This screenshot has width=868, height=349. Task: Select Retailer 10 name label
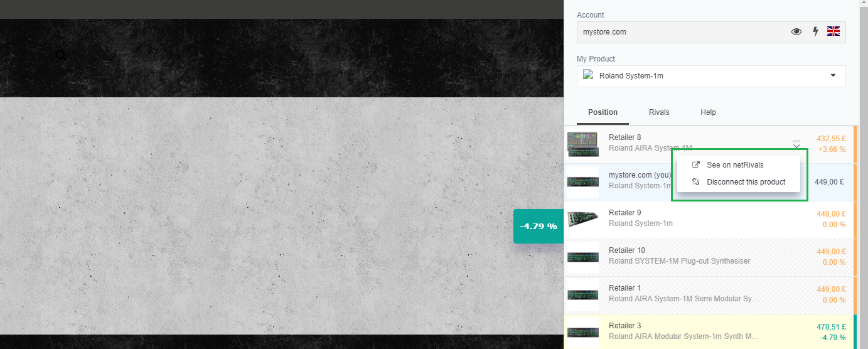tap(627, 250)
